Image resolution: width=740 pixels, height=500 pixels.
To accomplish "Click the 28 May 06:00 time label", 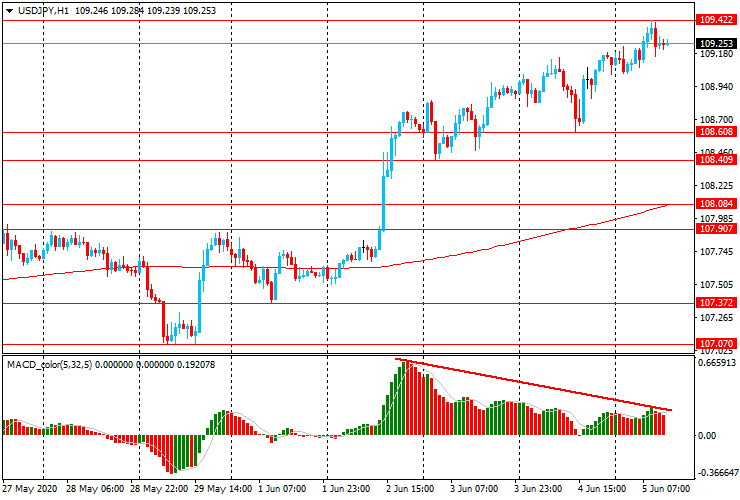I will tap(95, 488).
